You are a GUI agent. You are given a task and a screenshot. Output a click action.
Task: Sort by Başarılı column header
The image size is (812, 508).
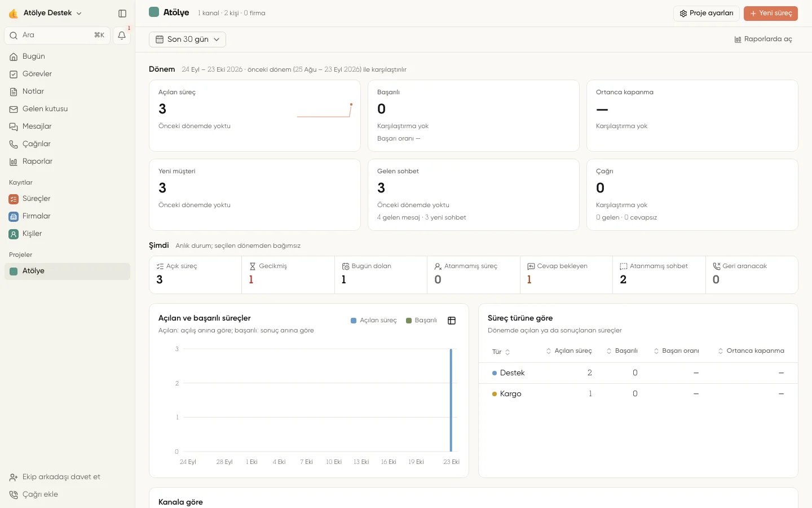pyautogui.click(x=622, y=351)
